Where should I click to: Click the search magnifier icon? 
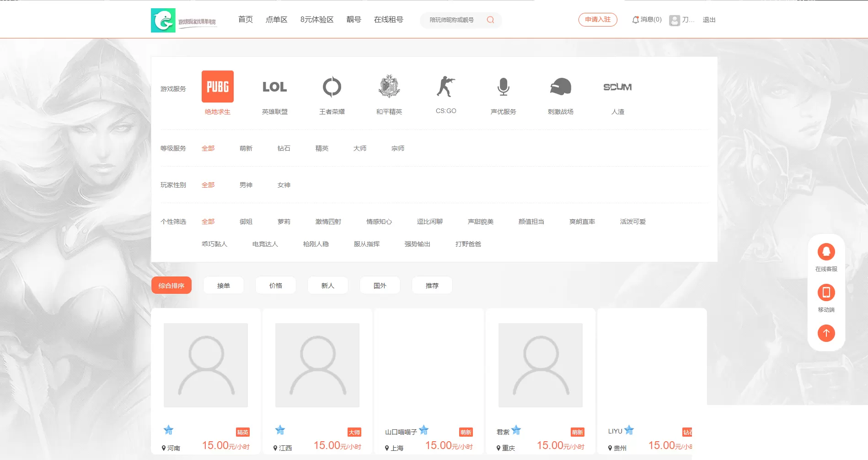point(490,20)
